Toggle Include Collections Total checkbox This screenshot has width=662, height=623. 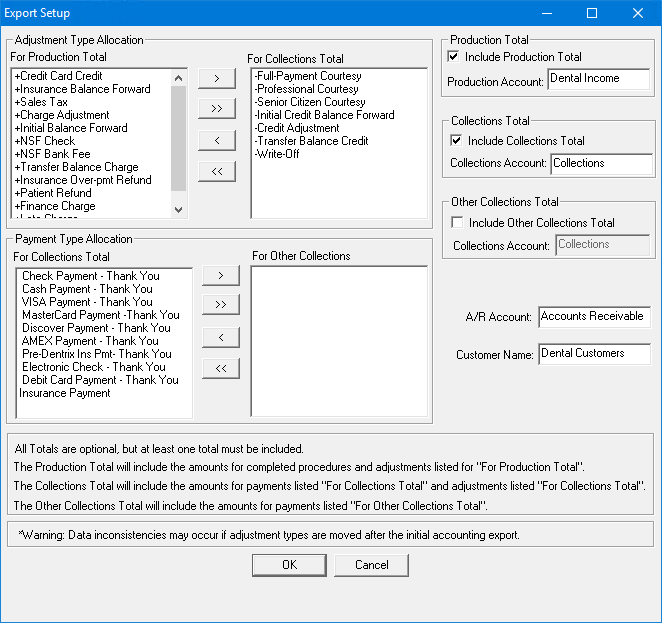point(458,141)
